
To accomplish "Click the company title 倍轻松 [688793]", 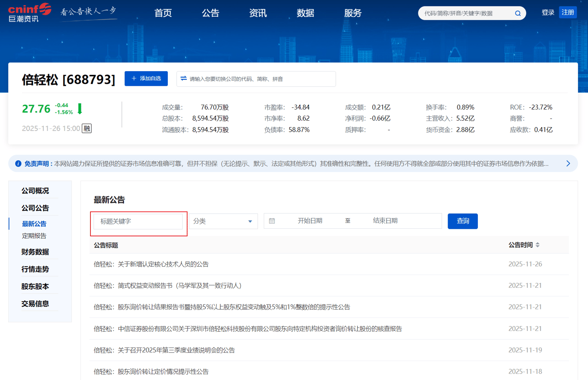I will coord(69,79).
